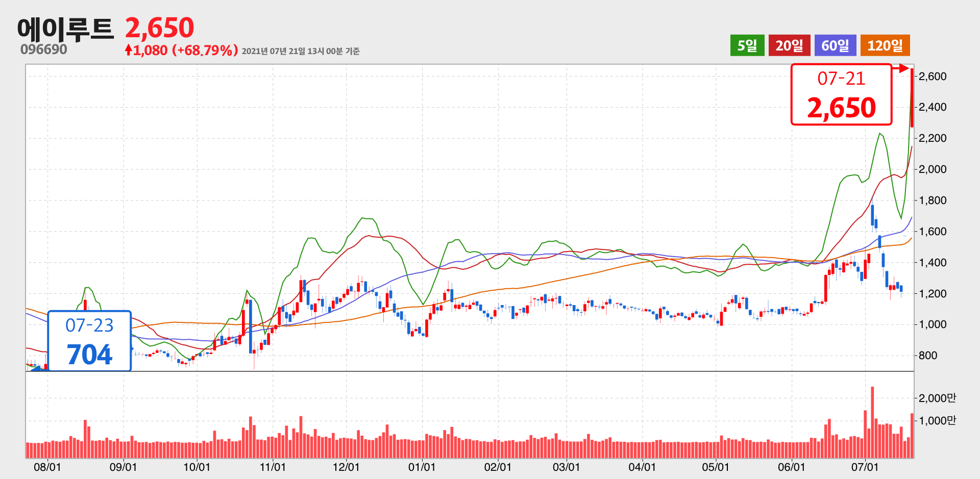Image resolution: width=980 pixels, height=479 pixels.
Task: Click the 1,000 price axis label
Action: [x=933, y=324]
